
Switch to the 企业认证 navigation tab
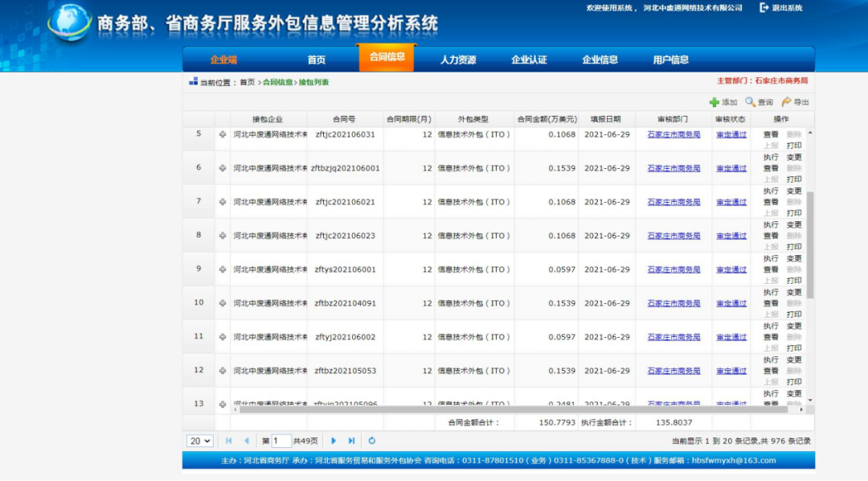529,60
